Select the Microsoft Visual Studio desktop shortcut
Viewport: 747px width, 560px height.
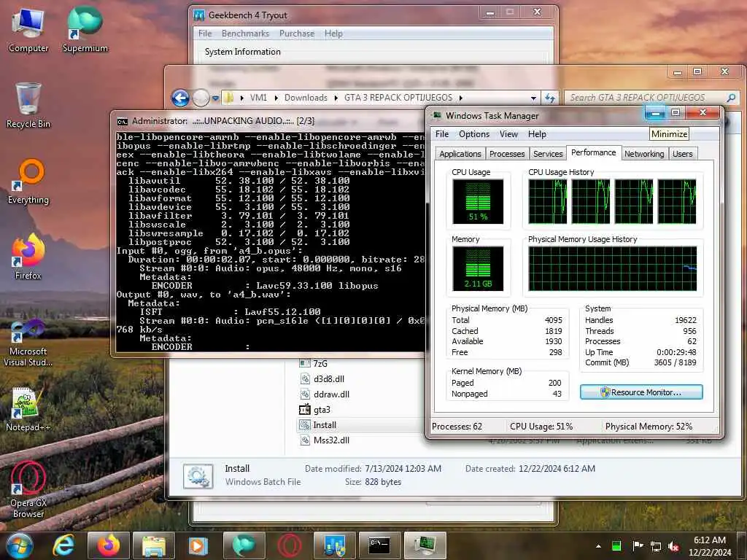pos(28,343)
